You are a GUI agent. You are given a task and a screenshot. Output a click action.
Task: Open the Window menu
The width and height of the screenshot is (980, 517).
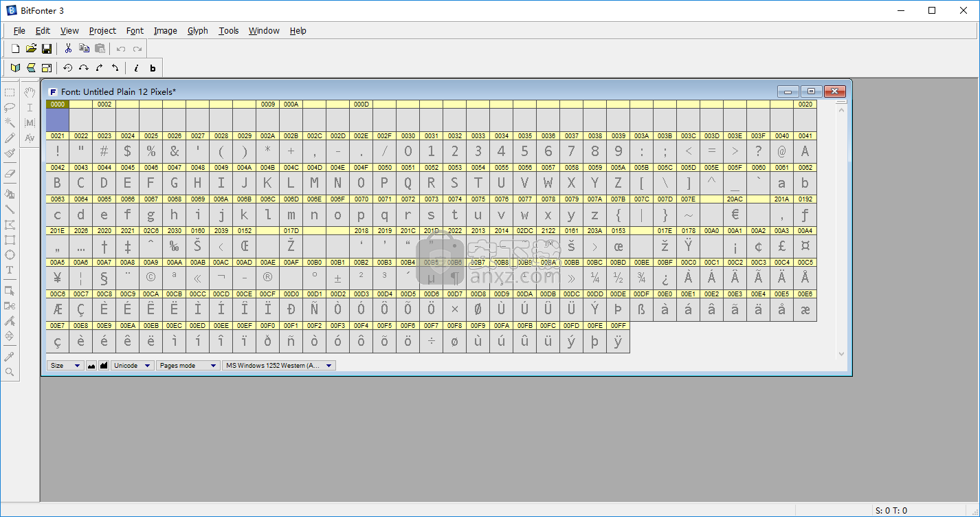coord(264,30)
